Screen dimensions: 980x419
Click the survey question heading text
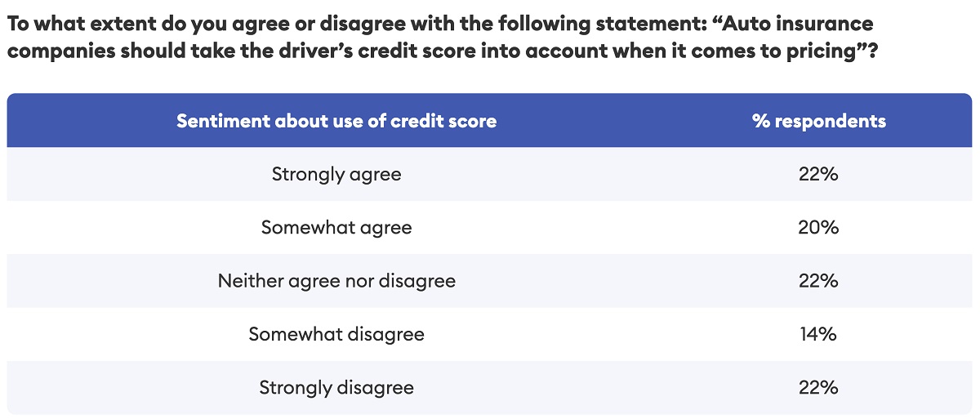coord(446,38)
